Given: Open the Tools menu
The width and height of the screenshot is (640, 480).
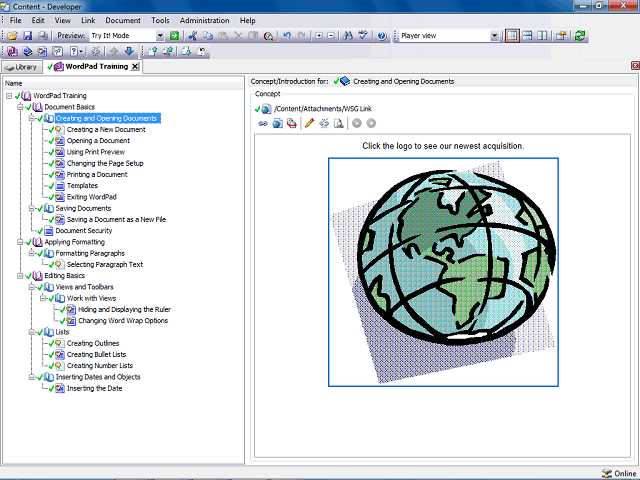Looking at the screenshot, I should click(x=160, y=20).
